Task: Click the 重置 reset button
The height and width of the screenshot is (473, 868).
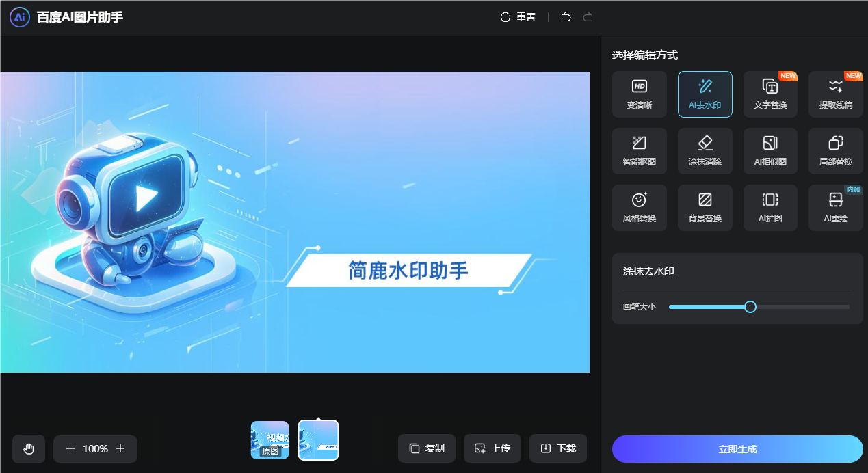Action: [518, 16]
